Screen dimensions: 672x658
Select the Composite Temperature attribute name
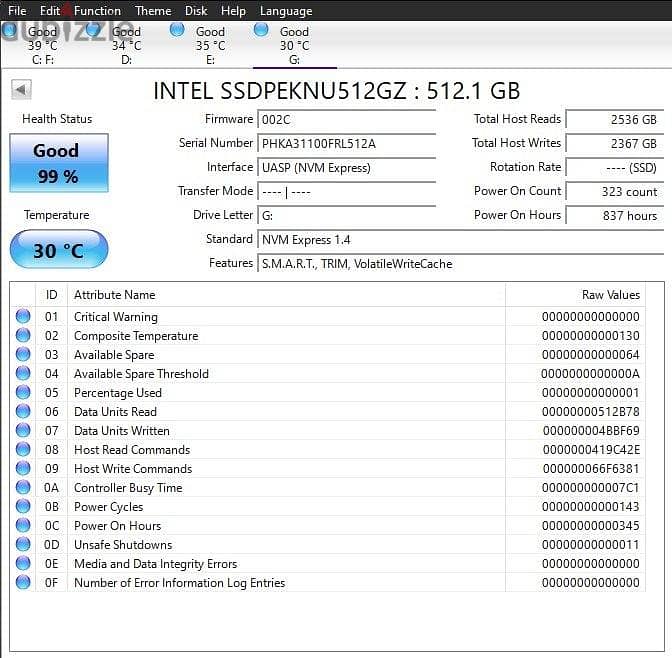click(136, 336)
